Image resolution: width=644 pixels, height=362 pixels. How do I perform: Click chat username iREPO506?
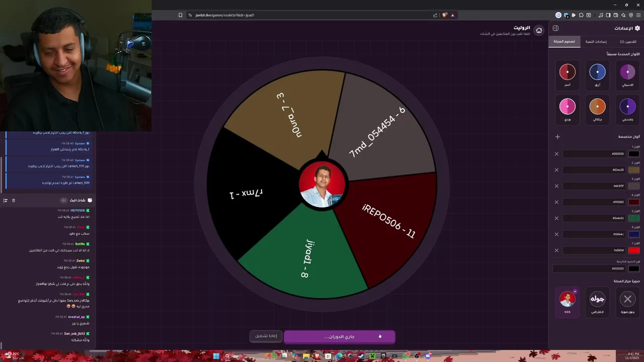click(x=77, y=210)
